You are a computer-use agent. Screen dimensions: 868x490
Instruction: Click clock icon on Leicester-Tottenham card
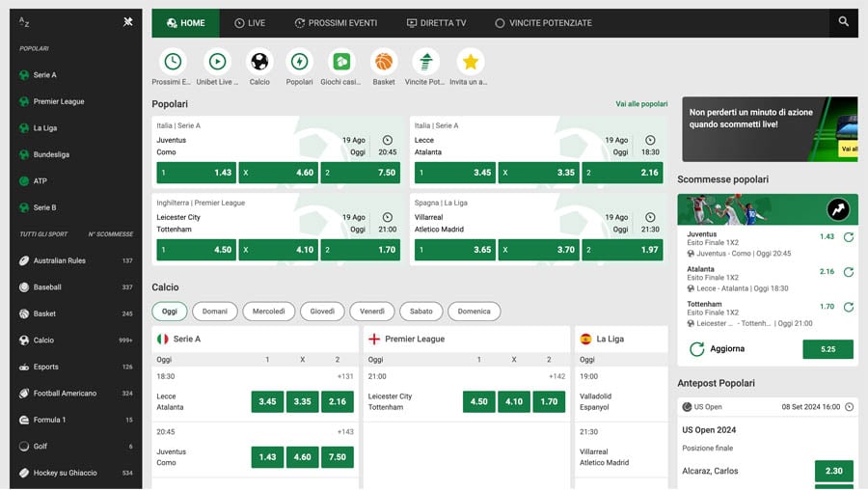(388, 217)
